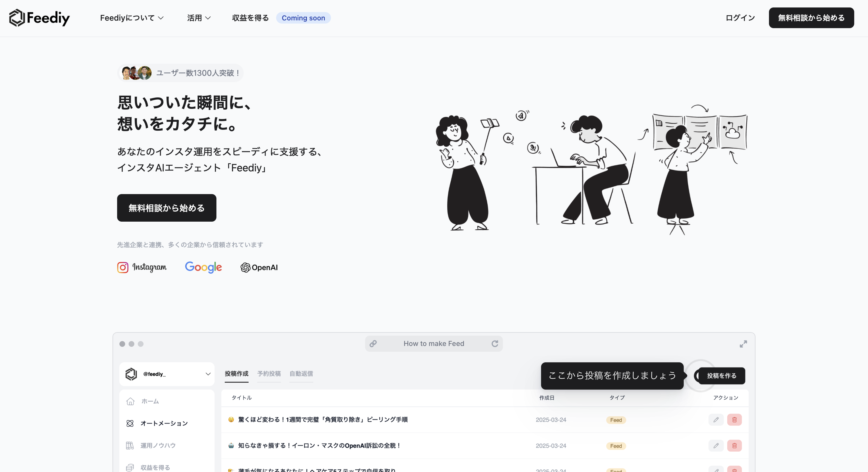Click the ログイン link

point(740,18)
